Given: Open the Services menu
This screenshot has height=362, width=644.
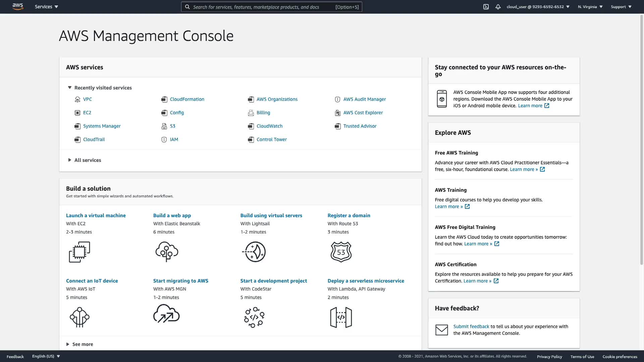Looking at the screenshot, I should pos(46,7).
